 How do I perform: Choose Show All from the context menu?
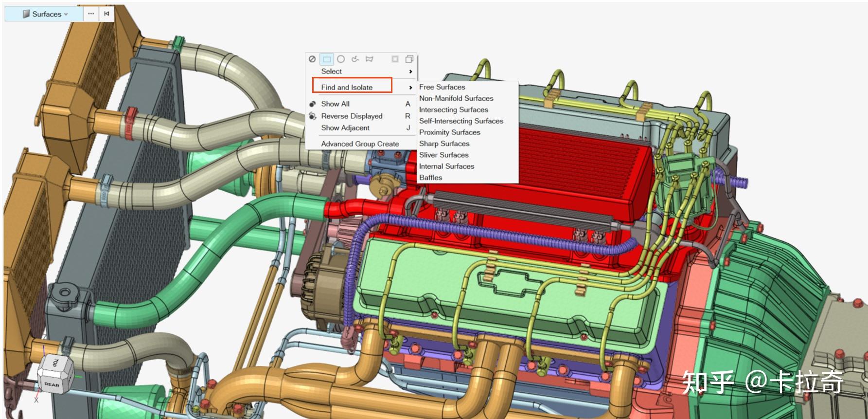pos(361,104)
